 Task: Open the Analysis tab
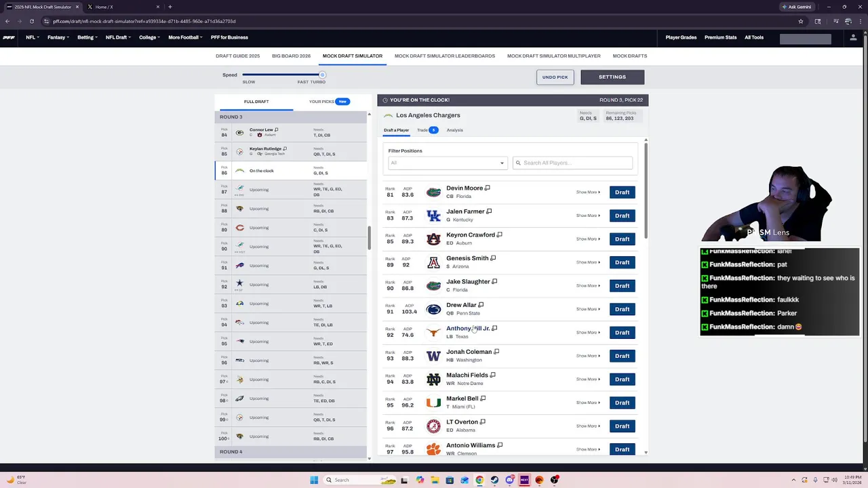pyautogui.click(x=455, y=130)
